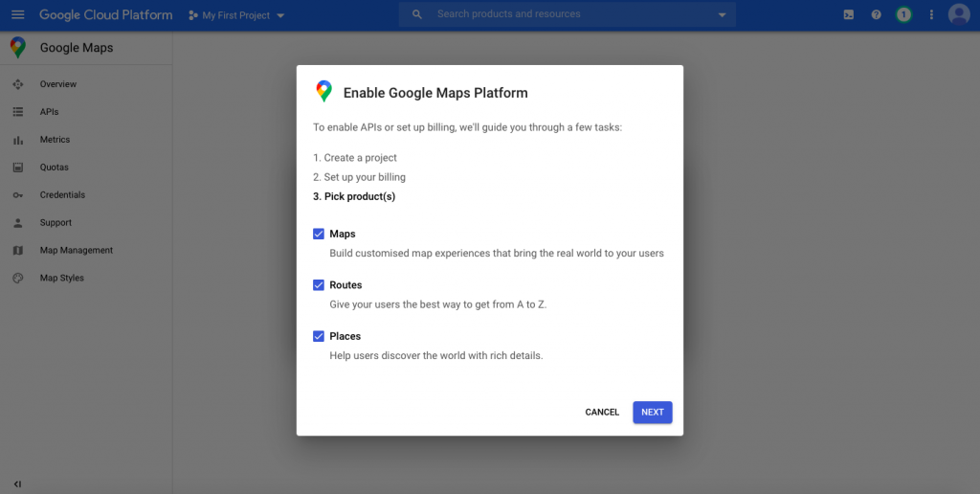This screenshot has width=980, height=494.
Task: Expand the search bar dropdown arrow
Action: click(x=722, y=15)
